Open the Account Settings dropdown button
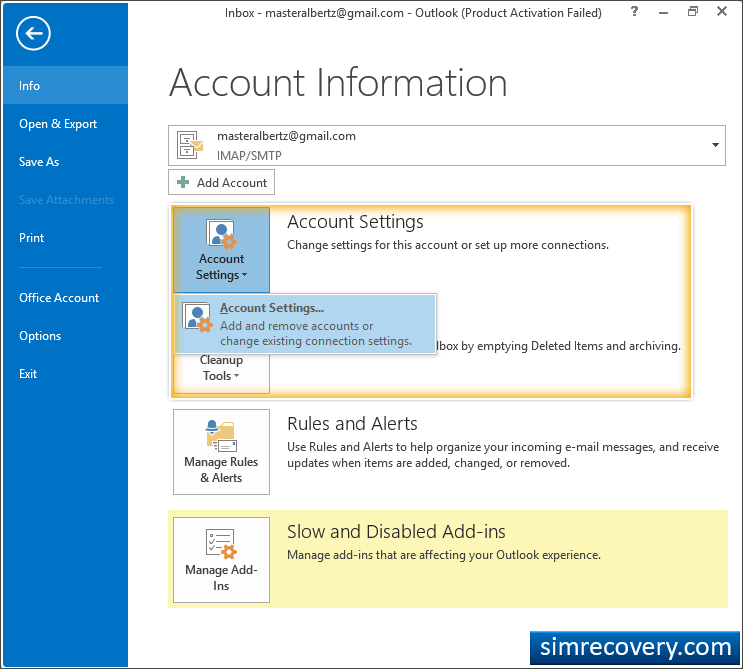 221,250
